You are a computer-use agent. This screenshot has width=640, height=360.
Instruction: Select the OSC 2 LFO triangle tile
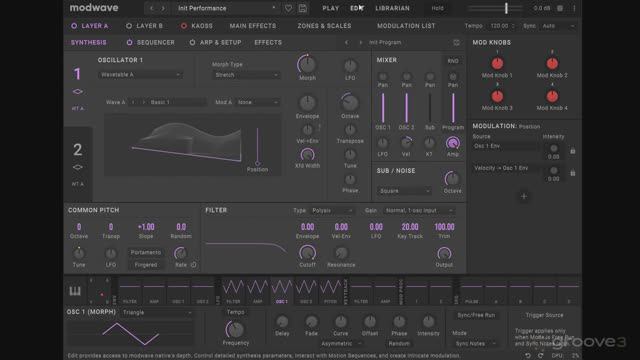pyautogui.click(x=306, y=290)
